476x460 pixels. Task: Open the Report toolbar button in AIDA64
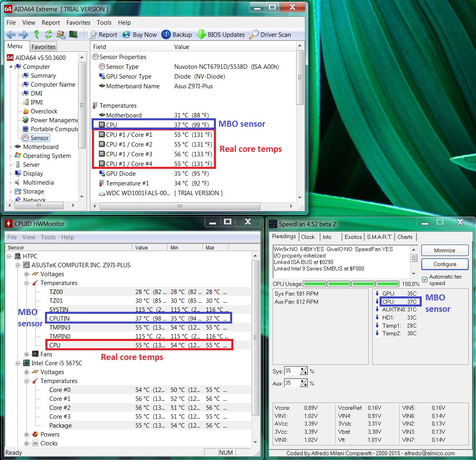tap(102, 34)
